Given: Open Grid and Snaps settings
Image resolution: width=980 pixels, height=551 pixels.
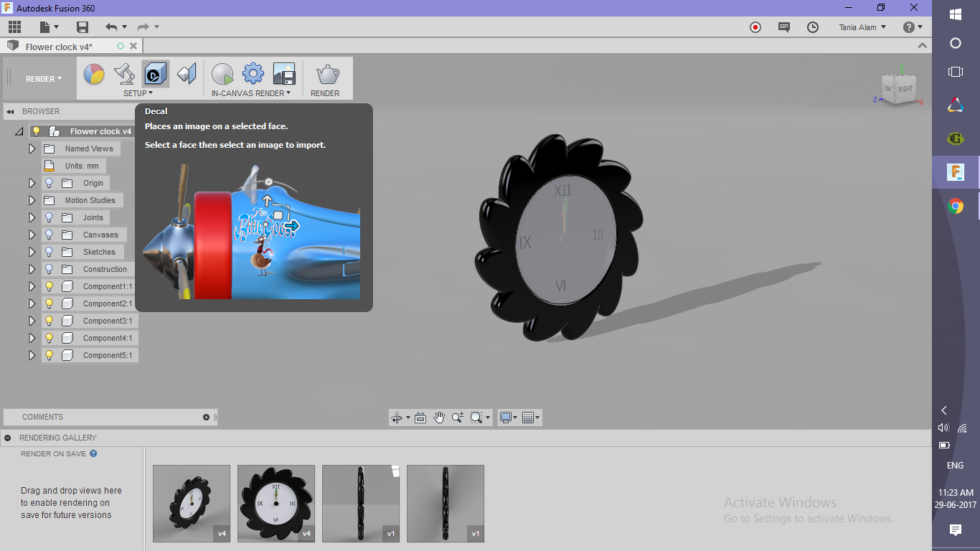Looking at the screenshot, I should pos(531,418).
